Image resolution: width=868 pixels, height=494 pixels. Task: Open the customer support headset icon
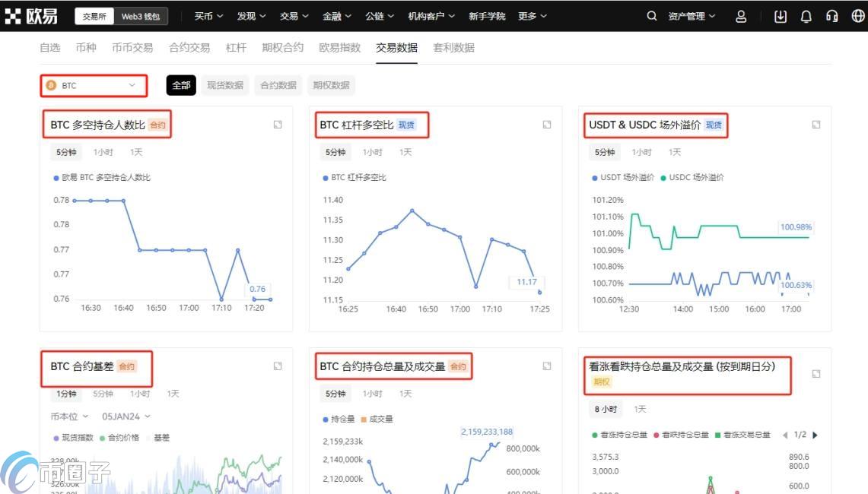click(832, 16)
